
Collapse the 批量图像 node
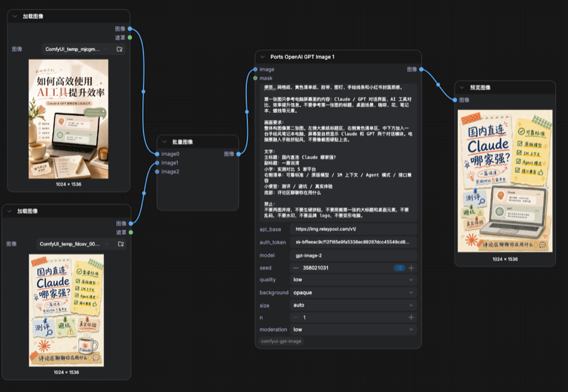click(x=165, y=141)
